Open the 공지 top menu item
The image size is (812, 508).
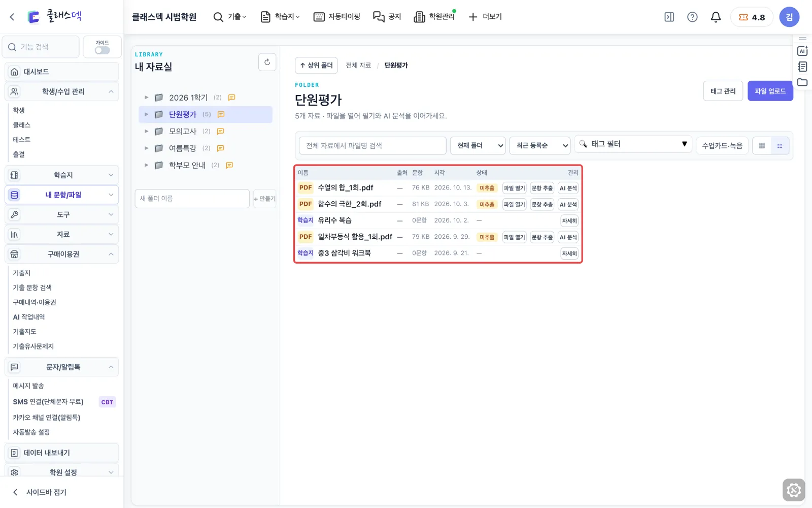point(387,17)
